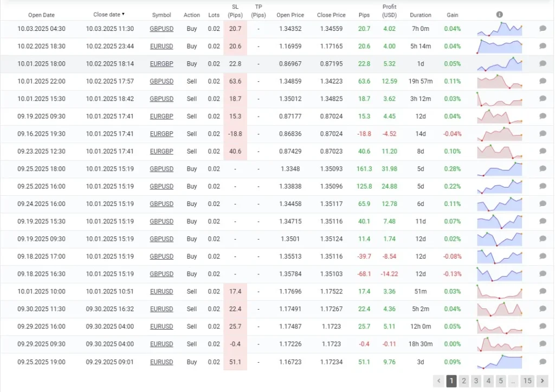Go to the next page arrow
This screenshot has height=392, width=555.
542,381
